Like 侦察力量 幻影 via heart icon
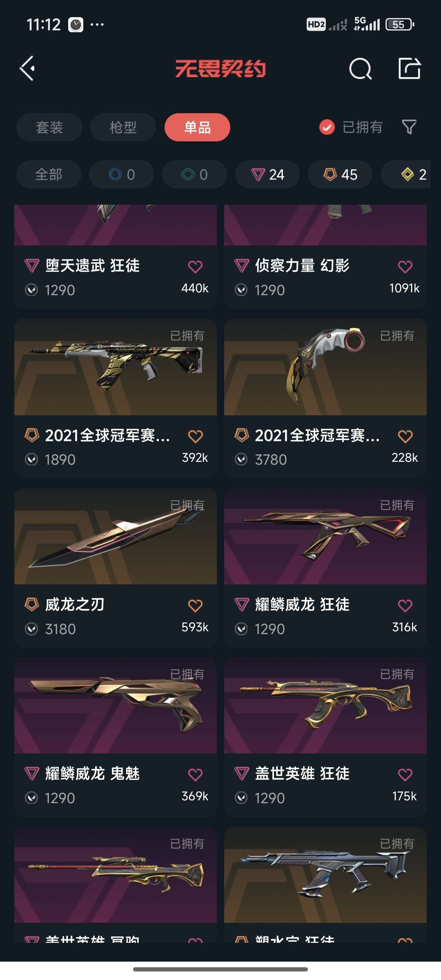Screen dimensions: 441x980 click(x=405, y=267)
